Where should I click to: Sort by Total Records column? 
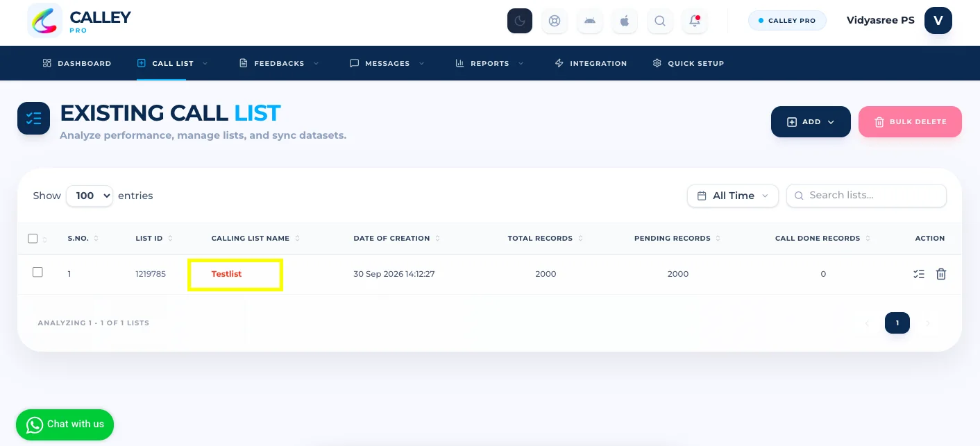click(x=546, y=239)
